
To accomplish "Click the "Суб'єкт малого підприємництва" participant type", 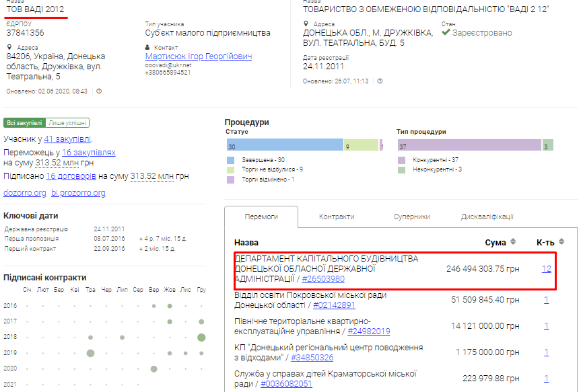I will click(x=208, y=33).
